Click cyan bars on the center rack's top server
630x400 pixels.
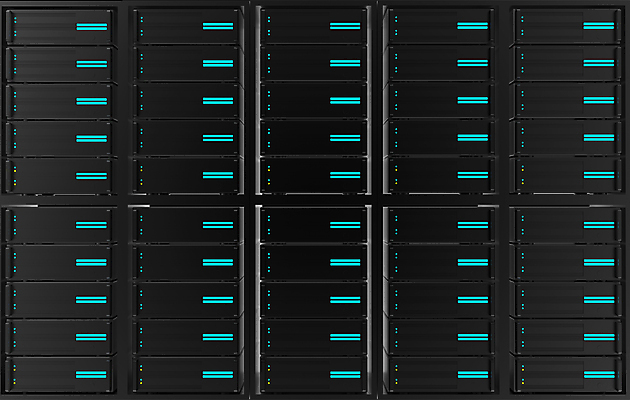(x=345, y=26)
